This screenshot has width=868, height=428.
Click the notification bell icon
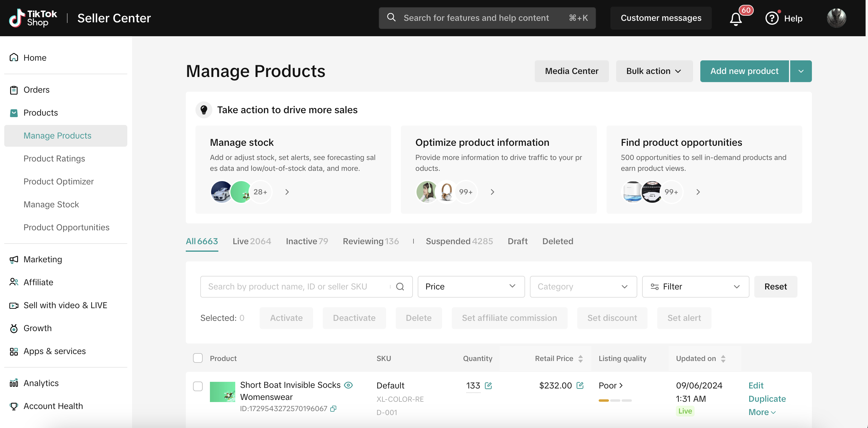point(736,19)
